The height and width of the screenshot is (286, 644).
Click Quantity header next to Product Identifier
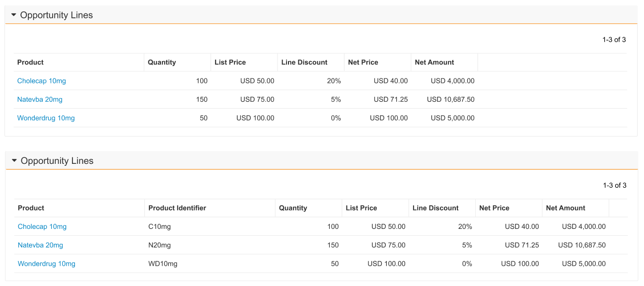pyautogui.click(x=292, y=208)
